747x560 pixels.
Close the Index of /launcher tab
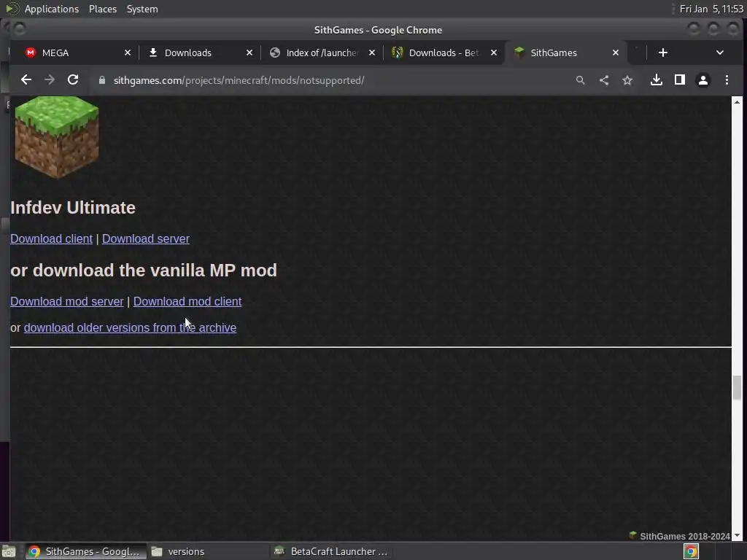pyautogui.click(x=371, y=52)
